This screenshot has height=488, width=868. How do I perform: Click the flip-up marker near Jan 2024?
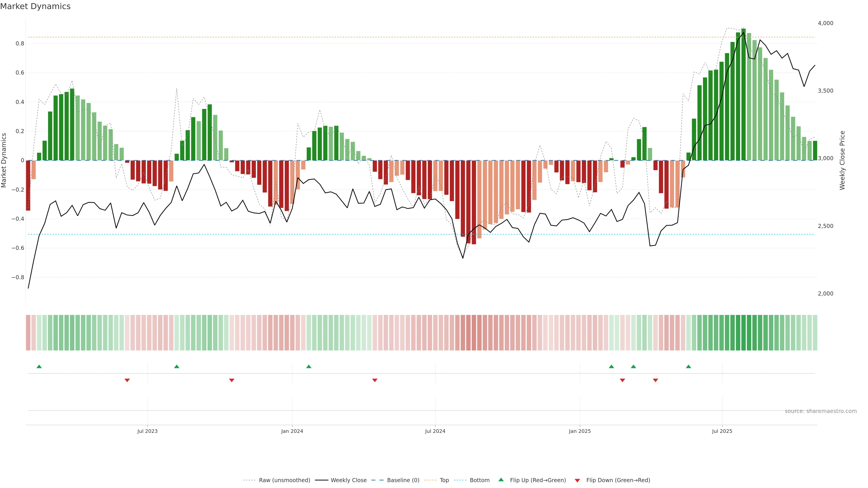pyautogui.click(x=309, y=366)
